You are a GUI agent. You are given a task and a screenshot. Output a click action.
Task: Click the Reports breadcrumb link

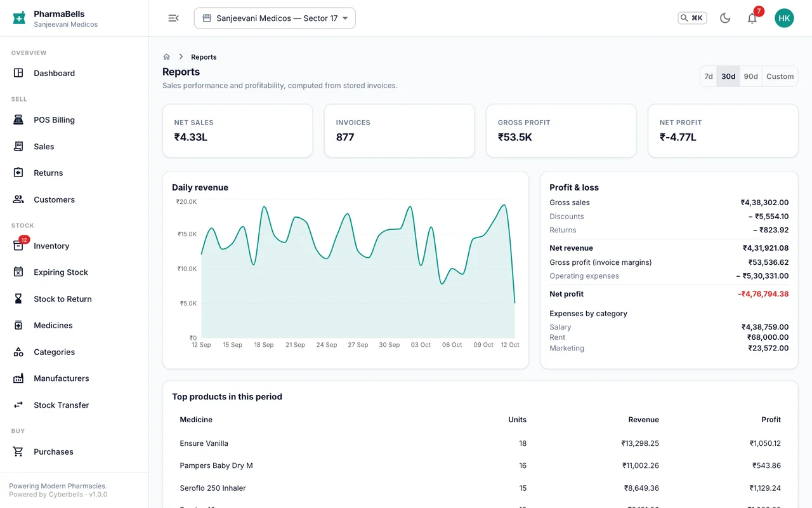point(204,57)
